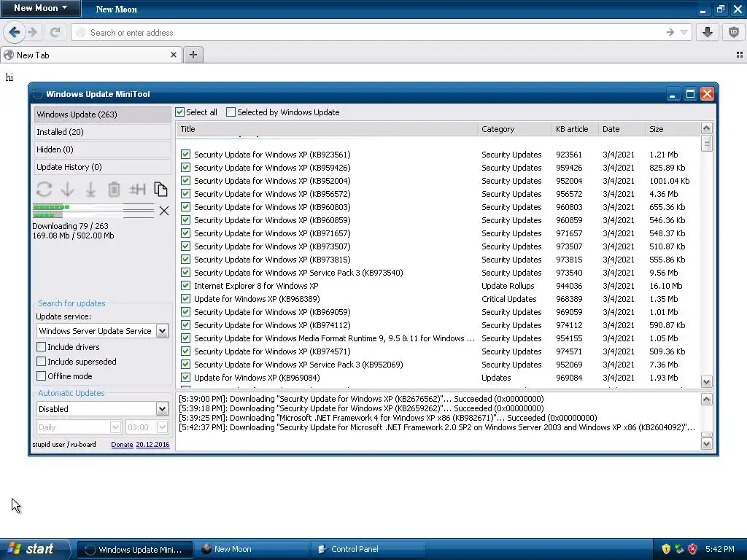Sort by the Category column header
The height and width of the screenshot is (560, 747).
tap(514, 129)
